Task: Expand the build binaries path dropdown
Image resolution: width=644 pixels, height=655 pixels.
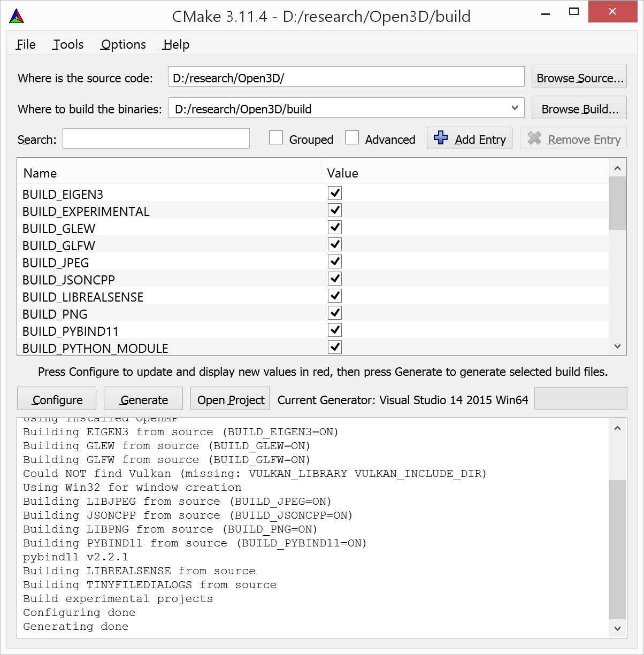Action: (515, 108)
